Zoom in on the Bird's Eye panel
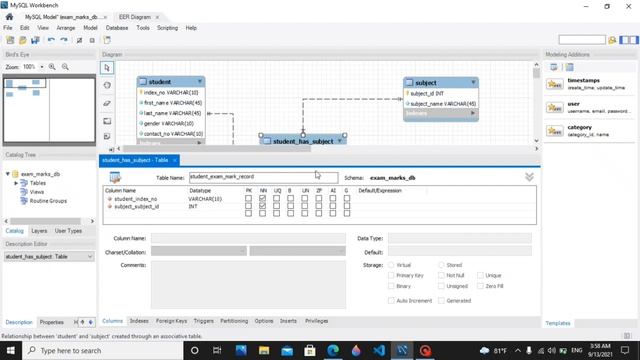 [x=52, y=67]
